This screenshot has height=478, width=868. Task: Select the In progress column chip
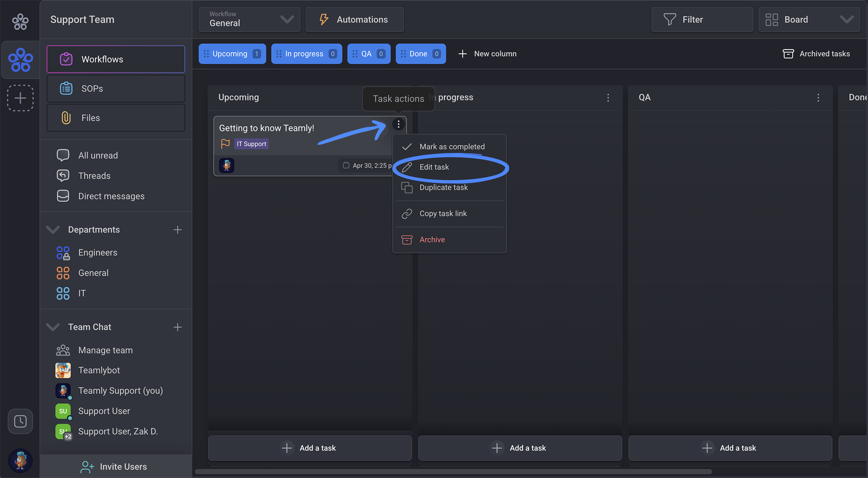(307, 54)
